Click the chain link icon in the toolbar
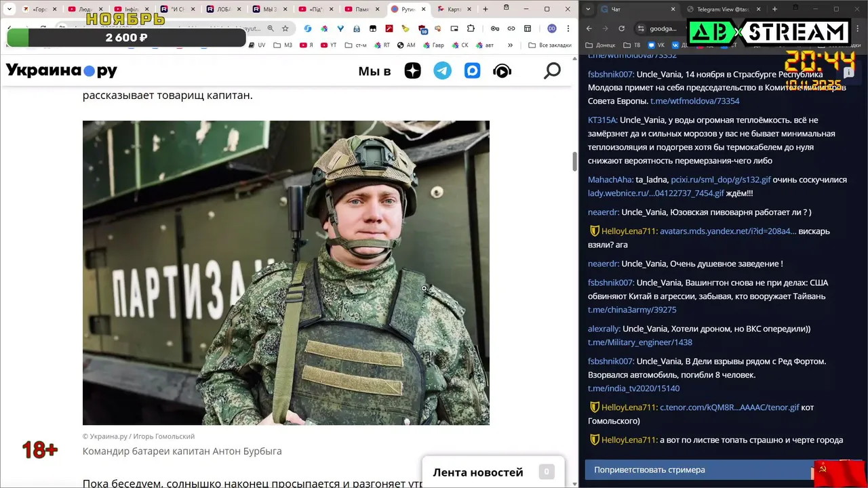868x488 pixels. (x=511, y=28)
